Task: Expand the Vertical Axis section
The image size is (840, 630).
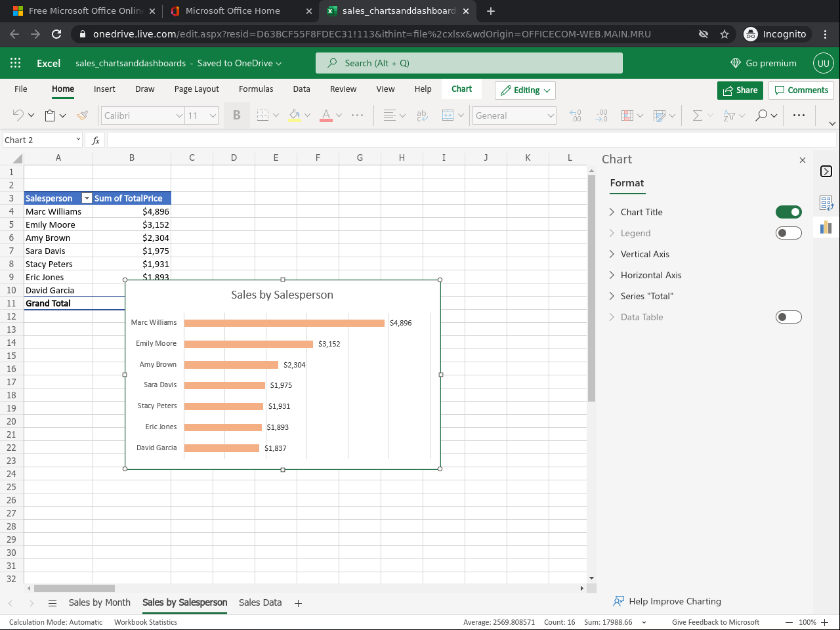Action: (644, 254)
